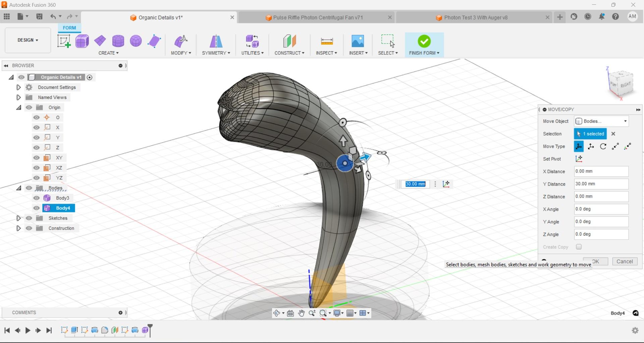Jump to timeline beginning

(7, 331)
